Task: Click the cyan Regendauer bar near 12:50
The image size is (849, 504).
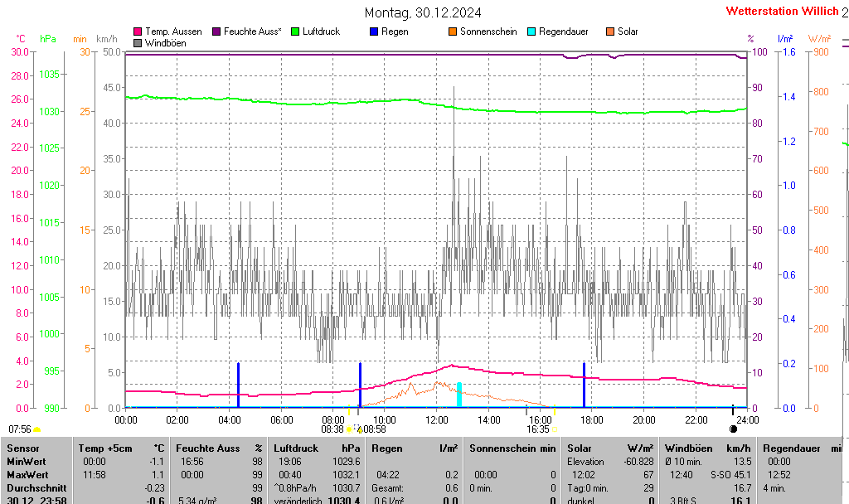Action: pos(459,395)
